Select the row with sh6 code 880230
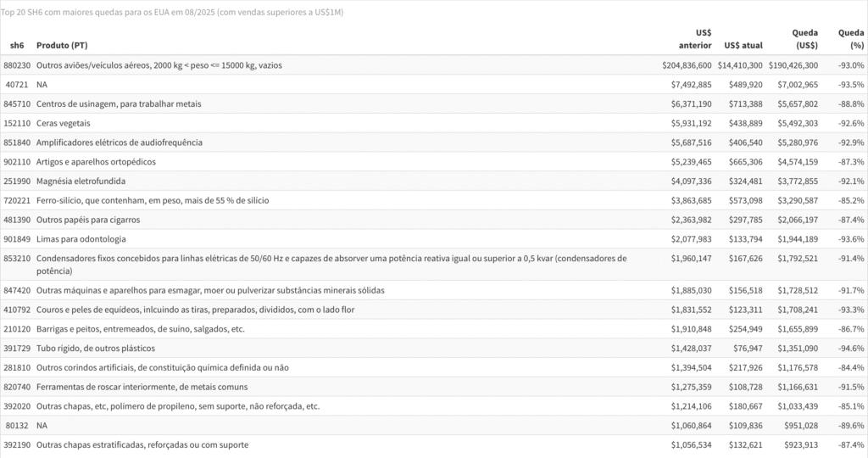This screenshot has height=458, width=868. (x=434, y=65)
